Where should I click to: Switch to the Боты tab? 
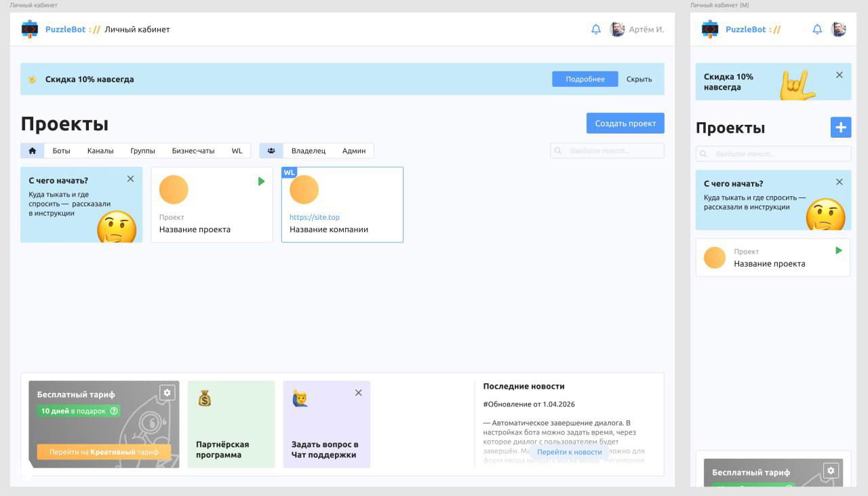62,151
